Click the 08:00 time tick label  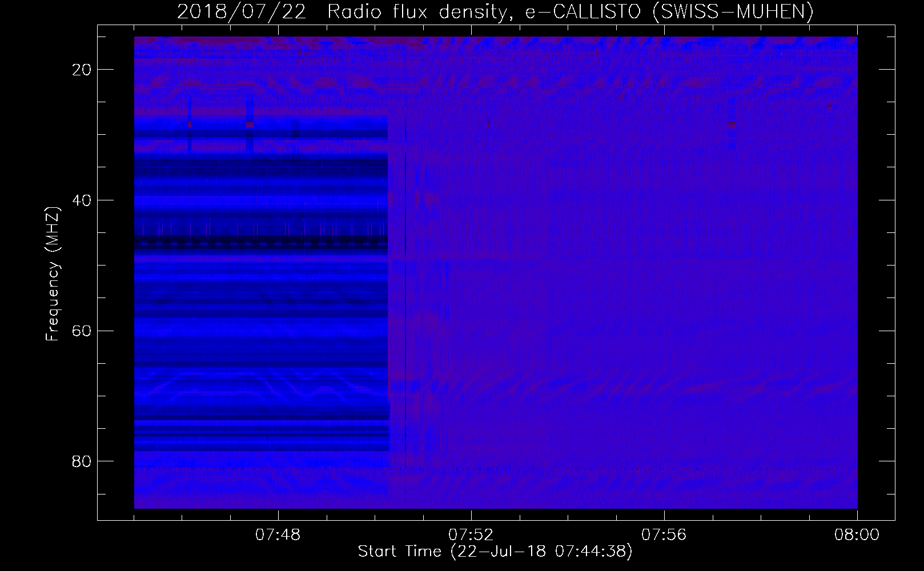(857, 535)
